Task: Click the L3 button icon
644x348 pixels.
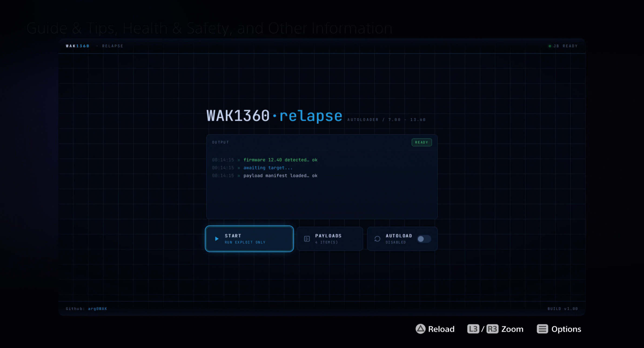Action: point(473,329)
